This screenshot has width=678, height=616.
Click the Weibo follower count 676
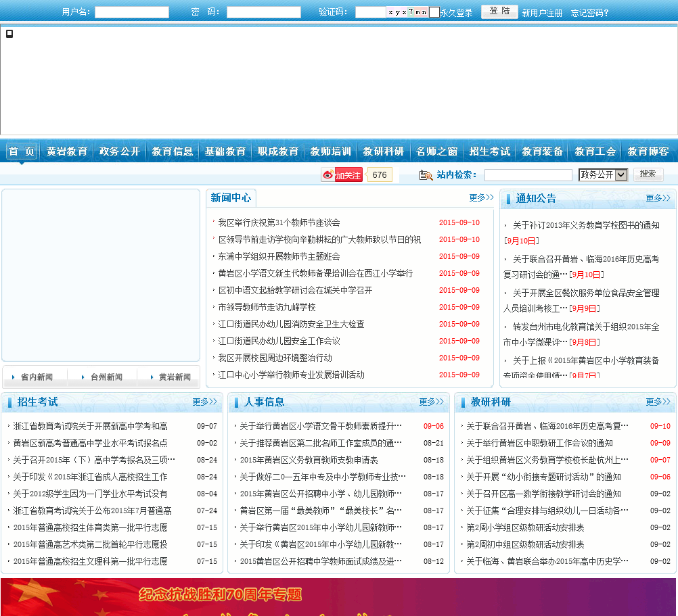pyautogui.click(x=379, y=175)
